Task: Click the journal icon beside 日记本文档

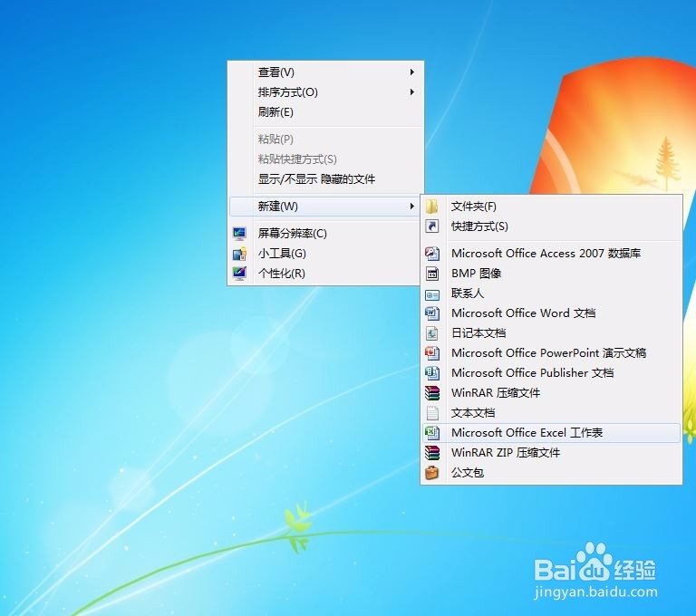Action: 432,333
